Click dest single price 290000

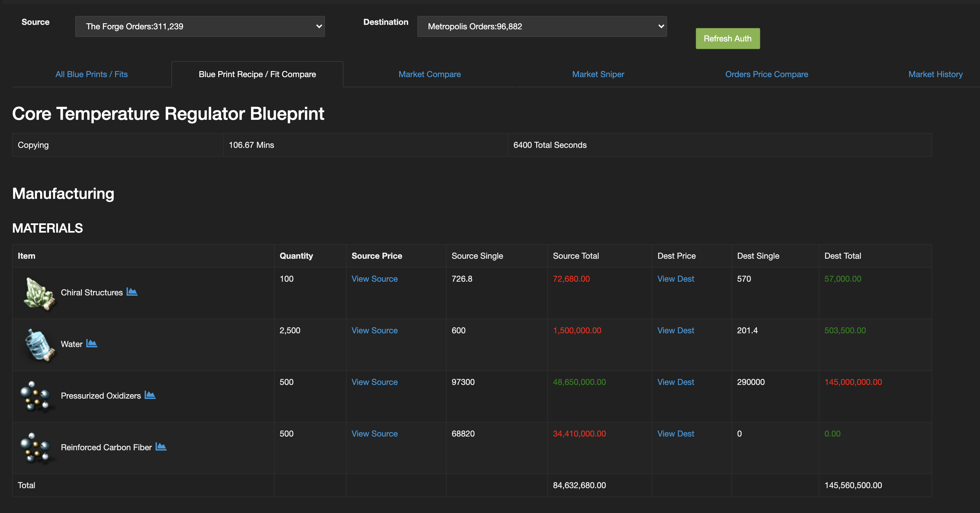tap(750, 382)
